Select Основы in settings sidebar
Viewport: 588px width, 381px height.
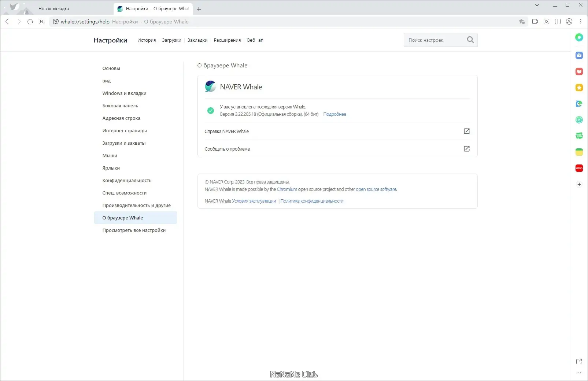pos(135,69)
